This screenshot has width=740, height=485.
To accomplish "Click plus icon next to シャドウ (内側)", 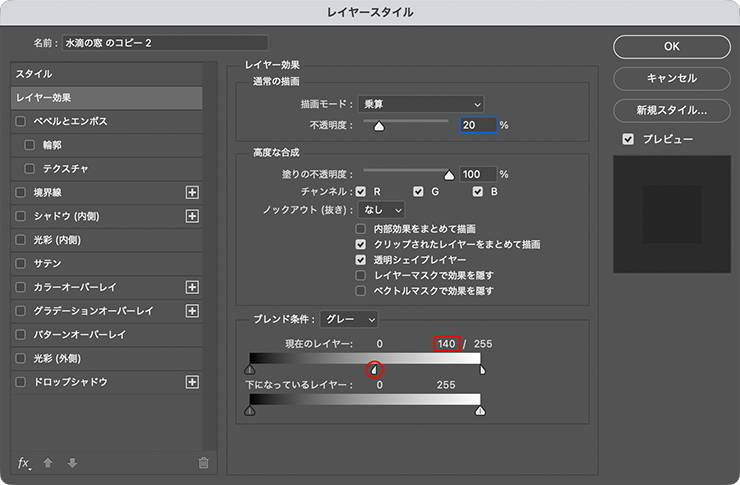I will pyautogui.click(x=193, y=216).
